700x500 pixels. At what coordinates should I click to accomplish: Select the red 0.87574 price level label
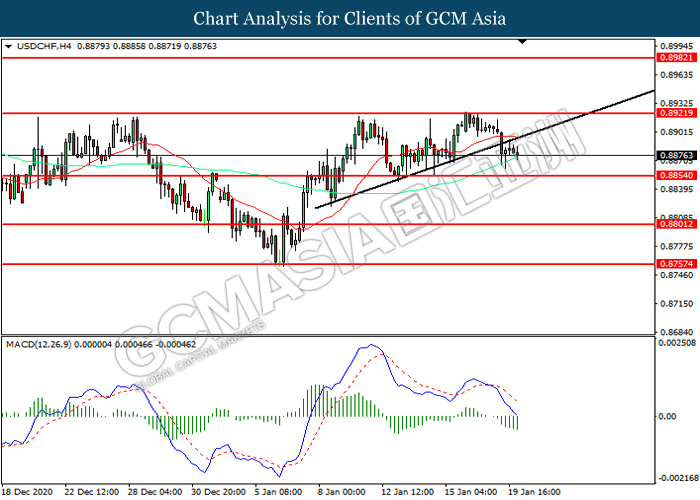click(x=676, y=264)
